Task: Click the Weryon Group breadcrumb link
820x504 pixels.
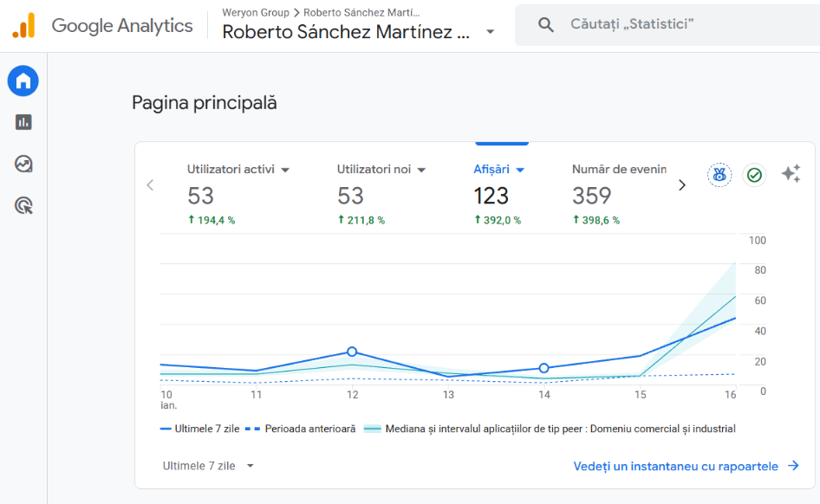Action: (x=255, y=12)
